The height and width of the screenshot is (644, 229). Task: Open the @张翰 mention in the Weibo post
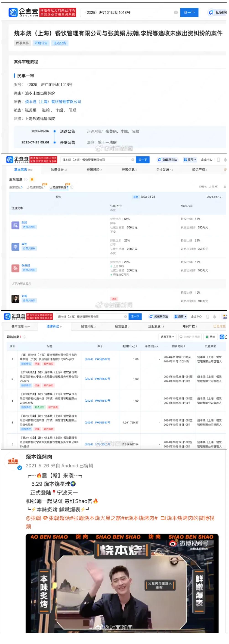pos(34,518)
